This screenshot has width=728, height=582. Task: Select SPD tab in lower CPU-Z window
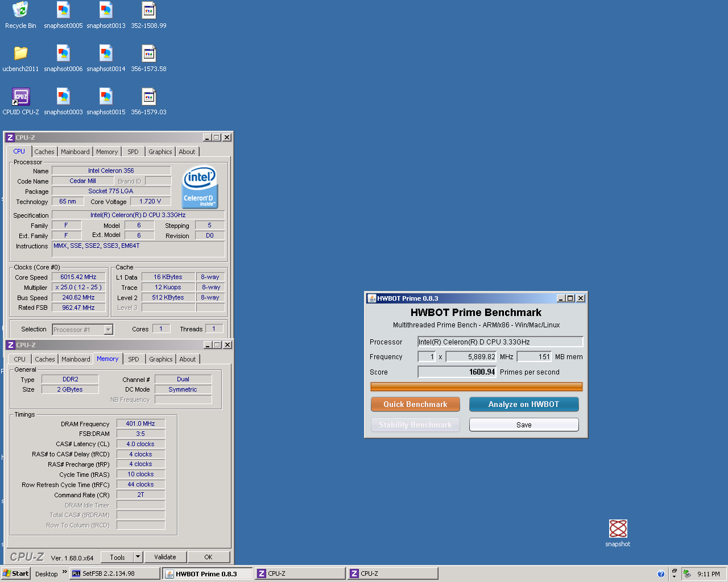coord(134,359)
